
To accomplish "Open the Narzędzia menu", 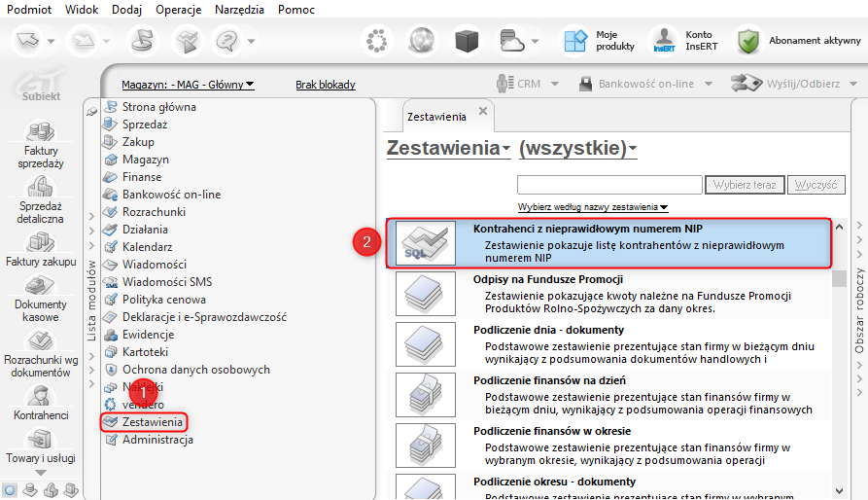I will [239, 10].
